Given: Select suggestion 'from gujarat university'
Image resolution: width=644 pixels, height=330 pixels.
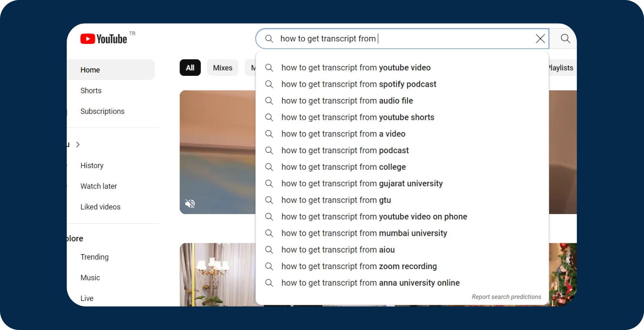Looking at the screenshot, I should (402, 183).
